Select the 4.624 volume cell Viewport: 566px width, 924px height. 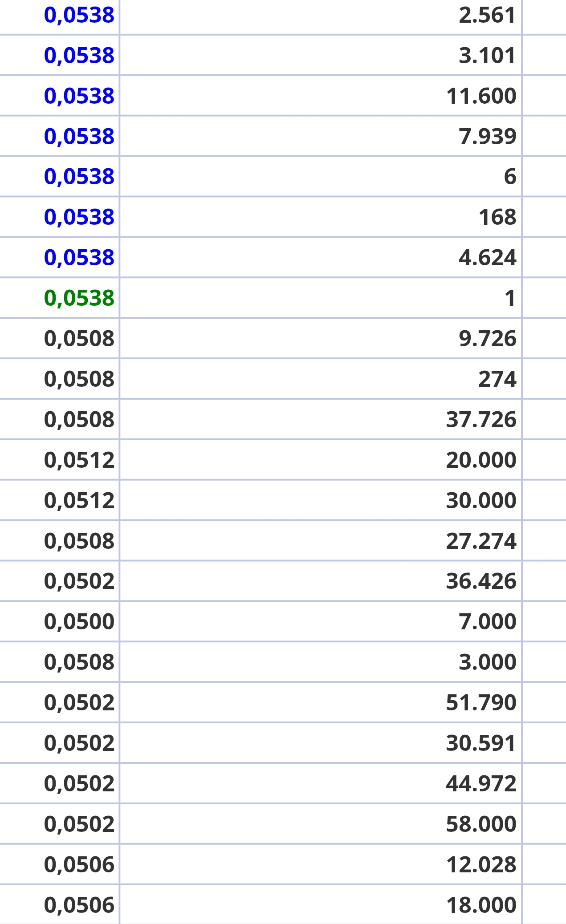(x=487, y=258)
